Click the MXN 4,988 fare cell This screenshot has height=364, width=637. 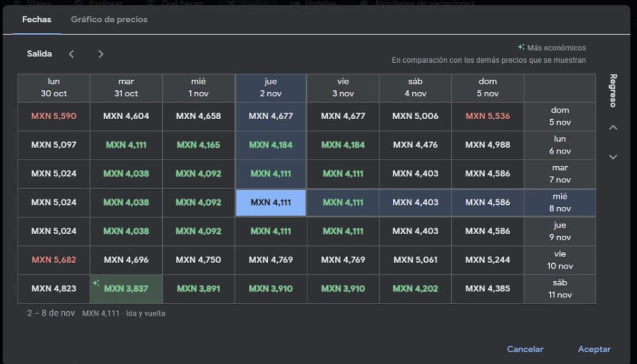click(x=487, y=145)
